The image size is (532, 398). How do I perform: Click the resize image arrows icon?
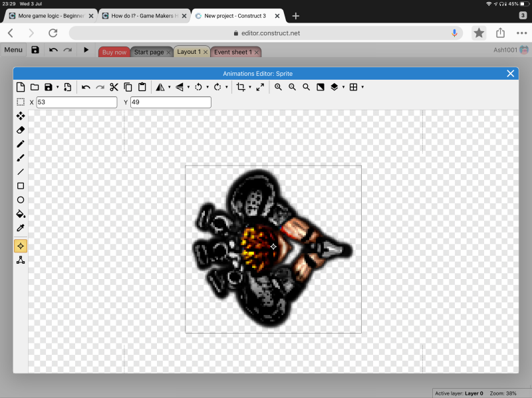(x=260, y=87)
